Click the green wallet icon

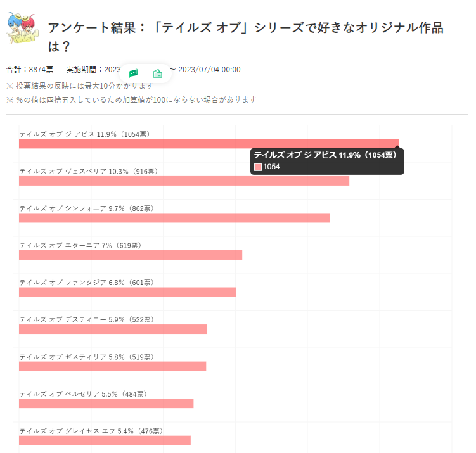pos(158,73)
